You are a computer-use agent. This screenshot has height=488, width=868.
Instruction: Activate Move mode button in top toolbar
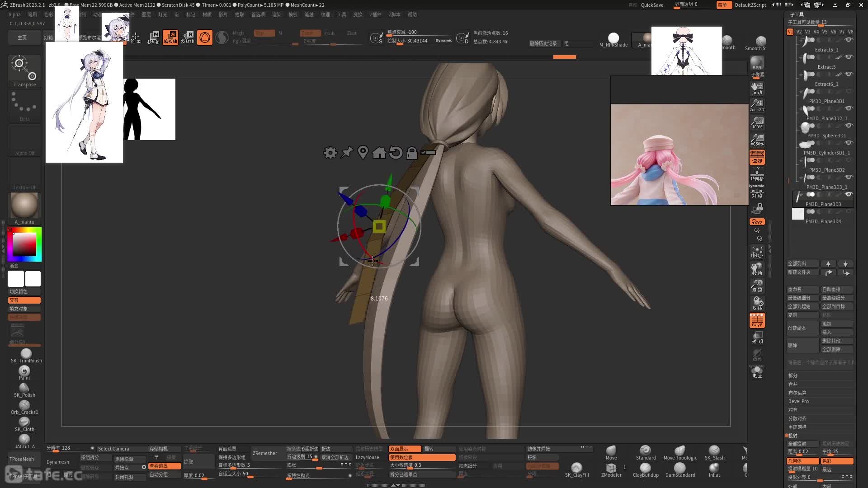coord(153,37)
